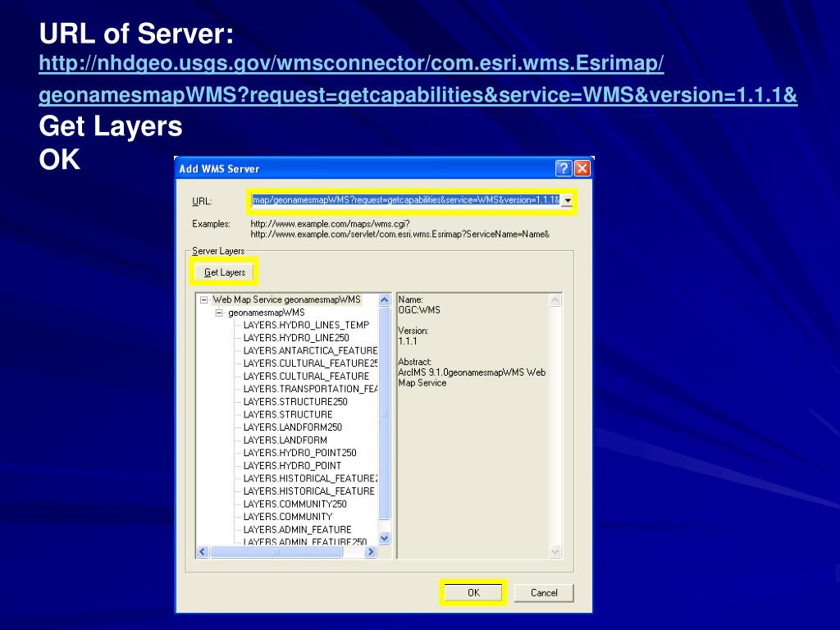
Task: Open the nhdgeo.usgs.gov hyperlink on the slide
Action: [x=418, y=79]
